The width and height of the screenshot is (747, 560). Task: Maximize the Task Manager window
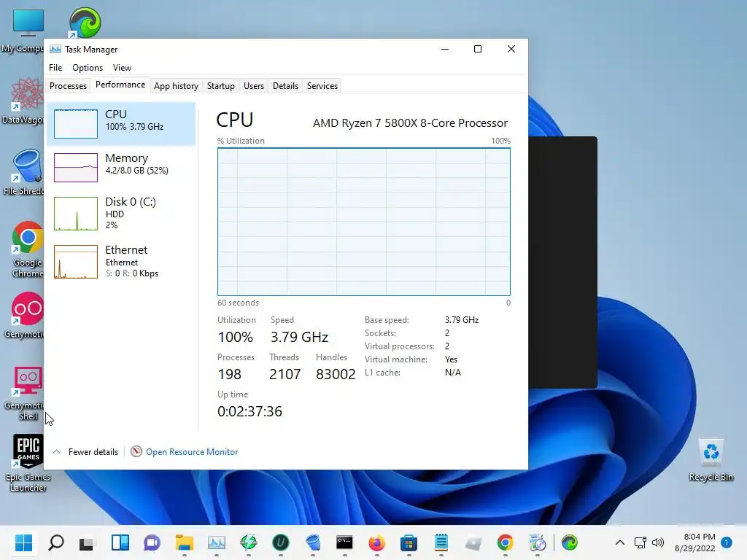pos(478,49)
